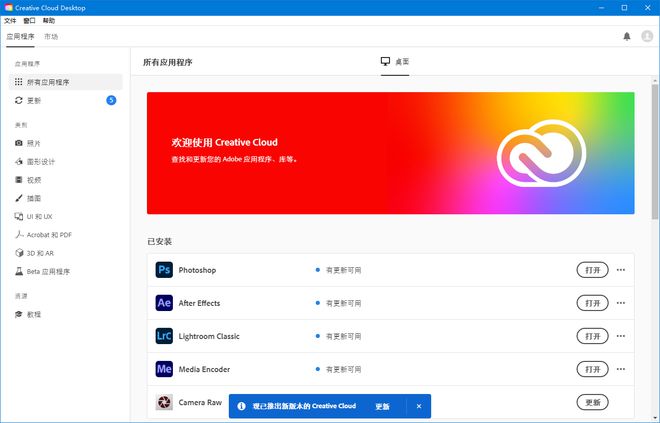
Task: Click 更新 button for Camera Raw
Action: pos(592,402)
